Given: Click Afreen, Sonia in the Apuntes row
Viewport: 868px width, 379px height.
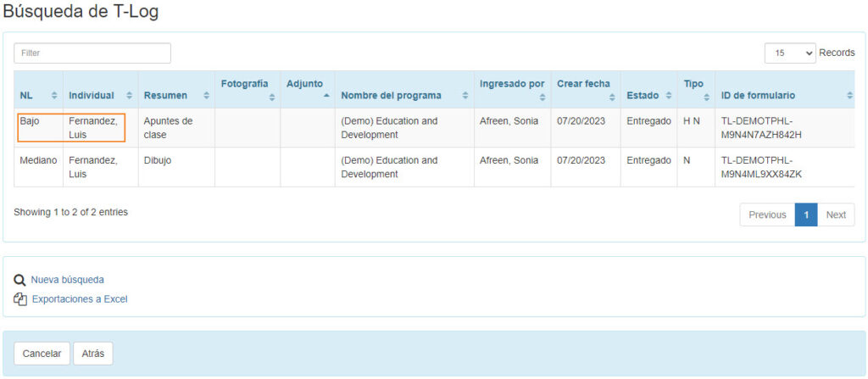Looking at the screenshot, I should [x=509, y=120].
